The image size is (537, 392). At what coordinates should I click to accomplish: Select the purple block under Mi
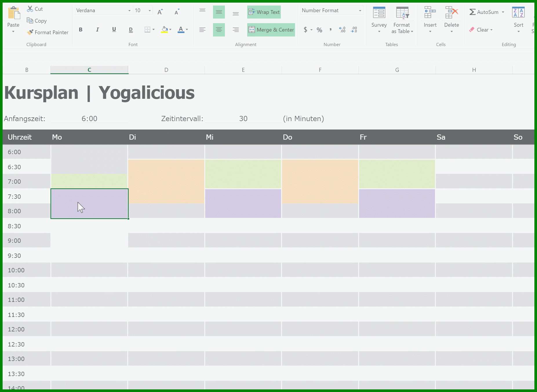[x=243, y=203]
